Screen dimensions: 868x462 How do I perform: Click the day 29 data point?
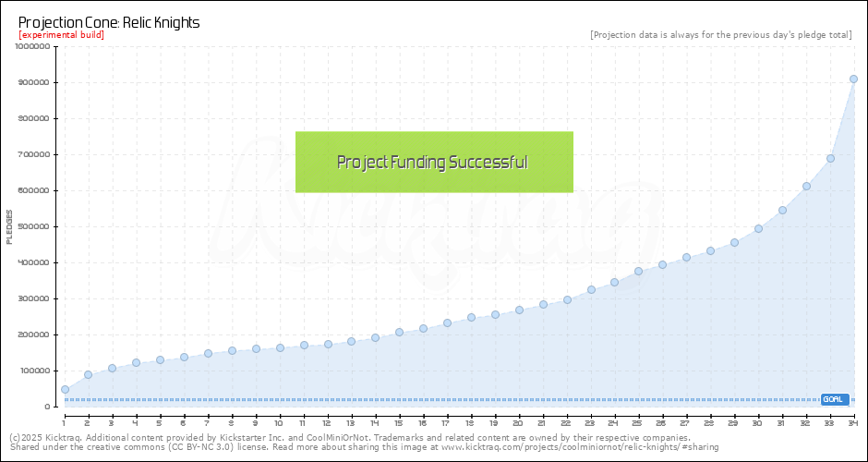(735, 243)
